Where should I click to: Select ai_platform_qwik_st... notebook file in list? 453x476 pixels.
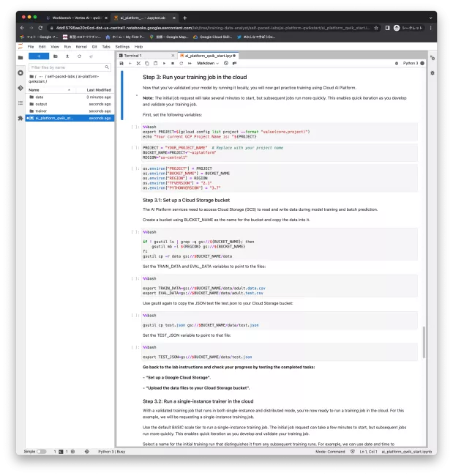(x=70, y=118)
